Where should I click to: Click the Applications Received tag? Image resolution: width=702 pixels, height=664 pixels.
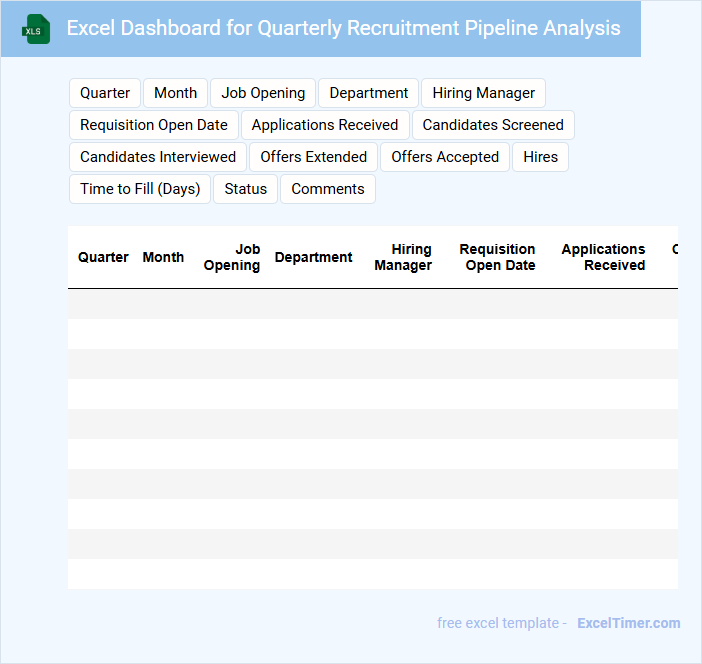[325, 125]
